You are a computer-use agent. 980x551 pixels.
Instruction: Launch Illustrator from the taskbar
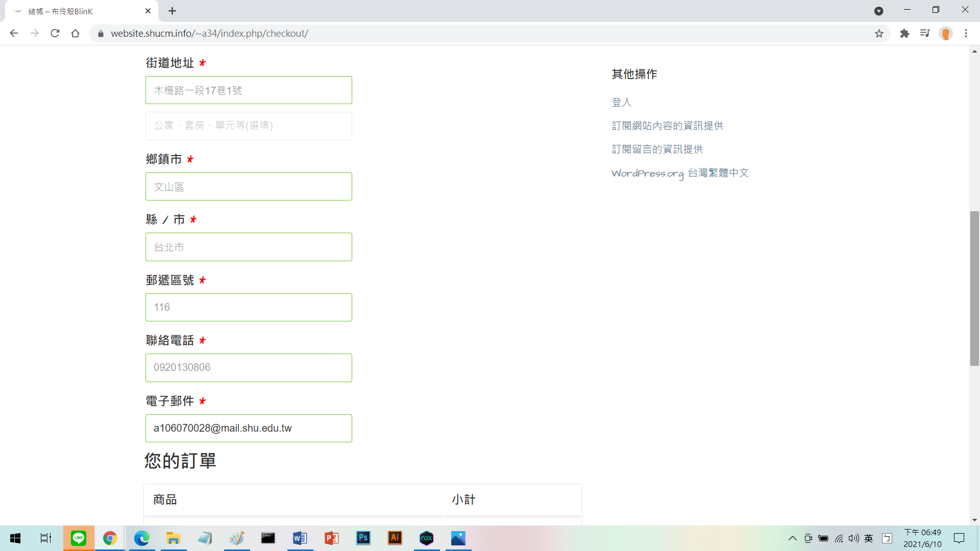[395, 538]
